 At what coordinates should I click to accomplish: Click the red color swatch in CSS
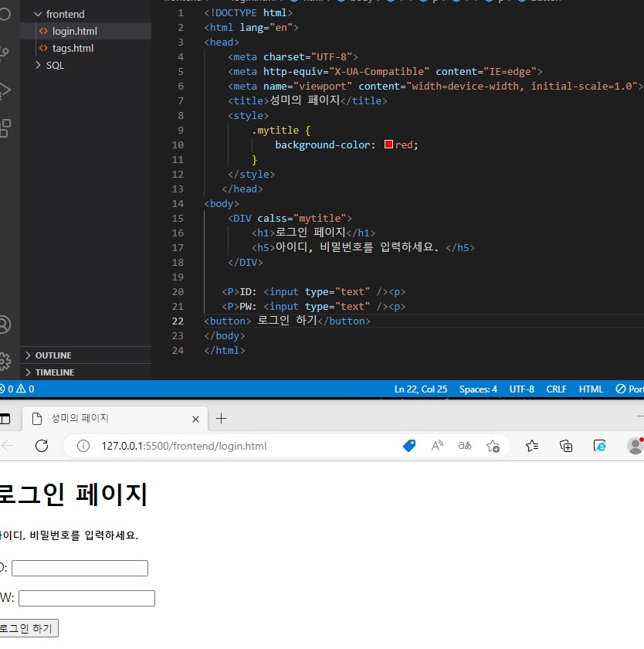pyautogui.click(x=388, y=144)
